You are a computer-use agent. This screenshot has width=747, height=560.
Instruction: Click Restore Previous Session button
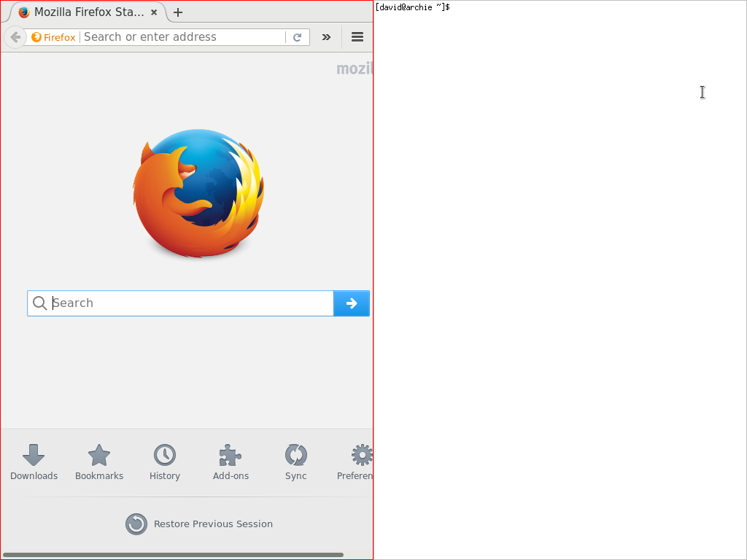click(x=199, y=524)
